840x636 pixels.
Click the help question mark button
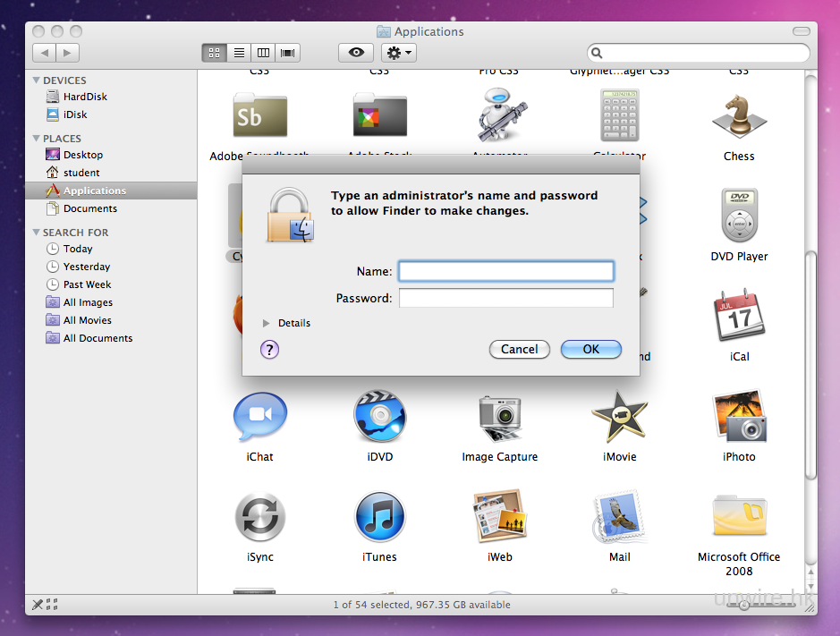[269, 349]
